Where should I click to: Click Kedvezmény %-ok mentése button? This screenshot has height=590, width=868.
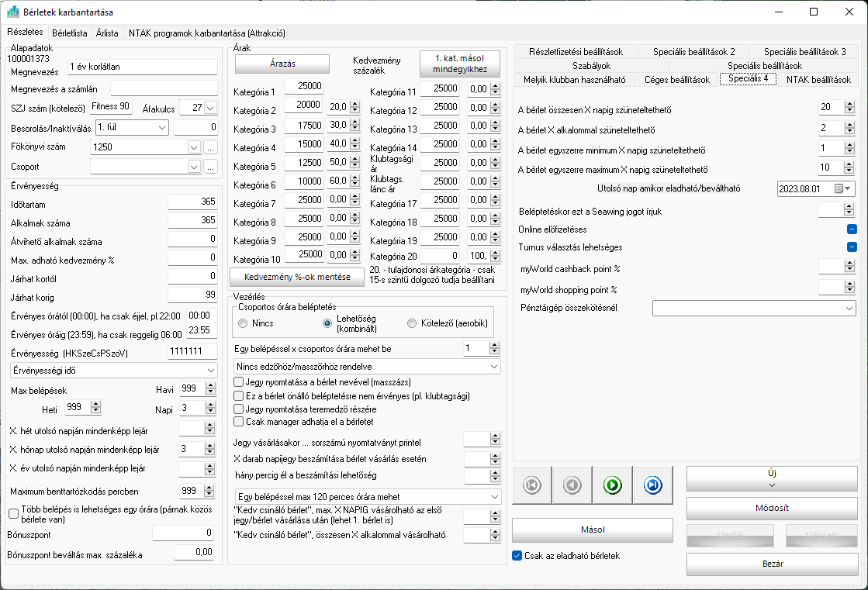297,277
